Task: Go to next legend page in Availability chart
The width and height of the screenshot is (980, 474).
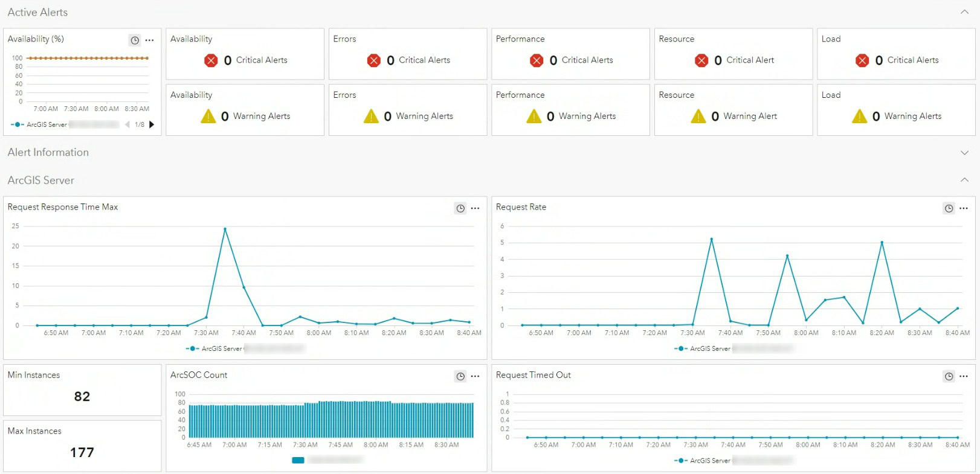Action: (152, 124)
